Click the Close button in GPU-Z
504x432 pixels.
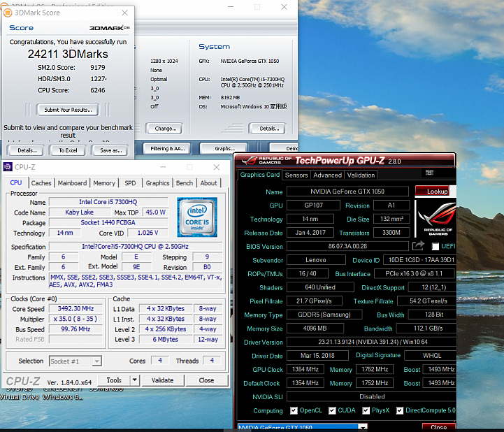tap(438, 427)
